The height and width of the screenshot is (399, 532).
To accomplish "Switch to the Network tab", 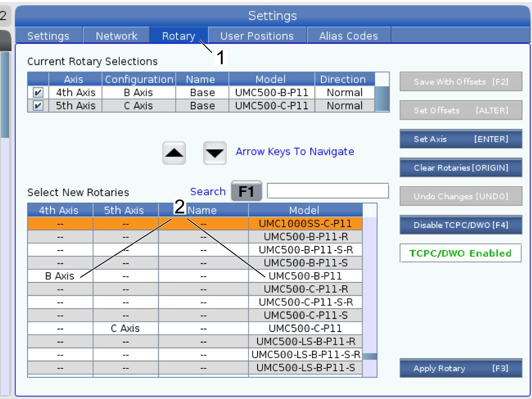I will coord(117,36).
